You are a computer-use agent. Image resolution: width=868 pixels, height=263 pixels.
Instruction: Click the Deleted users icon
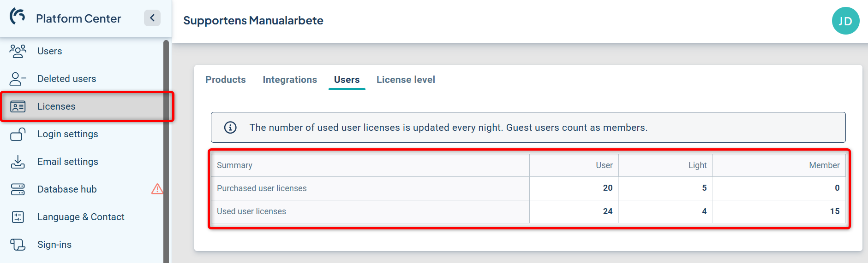(18, 79)
